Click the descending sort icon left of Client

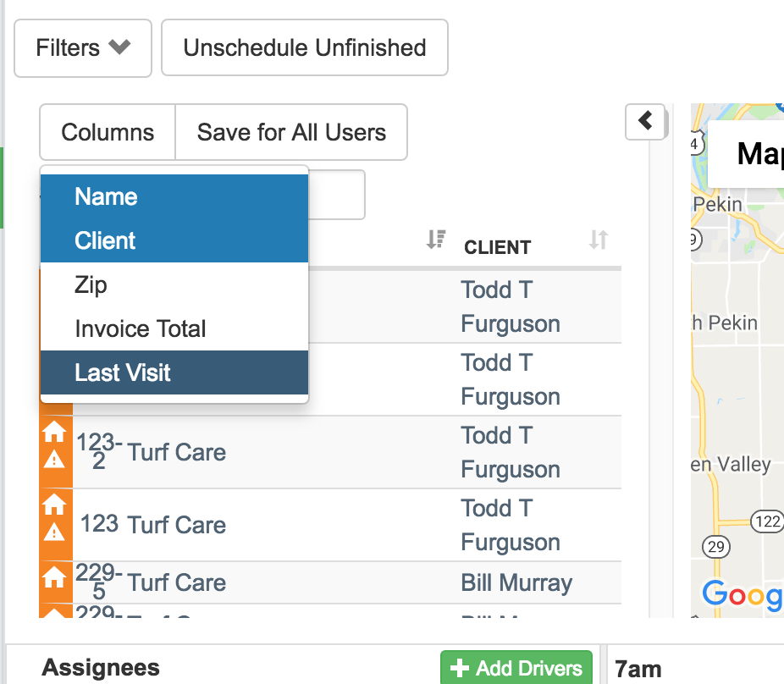(436, 240)
